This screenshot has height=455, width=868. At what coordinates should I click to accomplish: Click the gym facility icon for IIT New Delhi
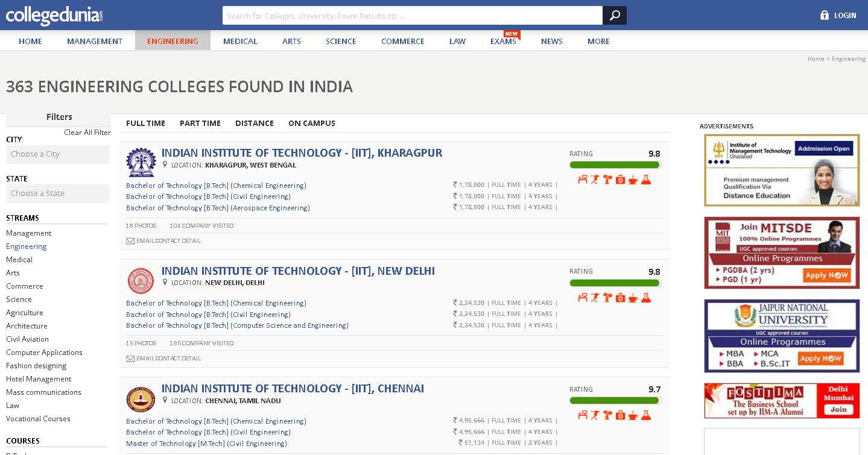[607, 297]
